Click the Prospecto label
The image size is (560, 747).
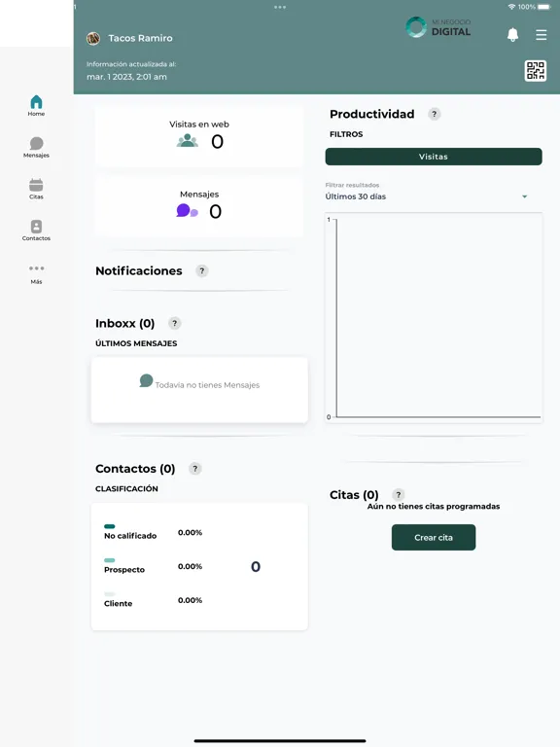124,570
